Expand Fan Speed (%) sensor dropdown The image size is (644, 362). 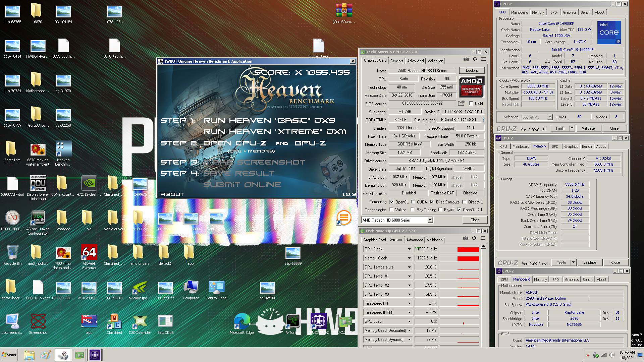(x=409, y=303)
